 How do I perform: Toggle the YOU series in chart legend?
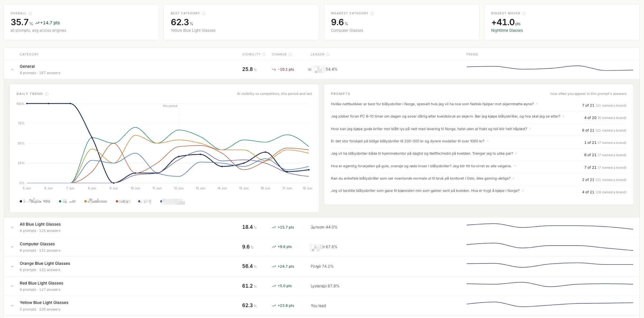35,201
